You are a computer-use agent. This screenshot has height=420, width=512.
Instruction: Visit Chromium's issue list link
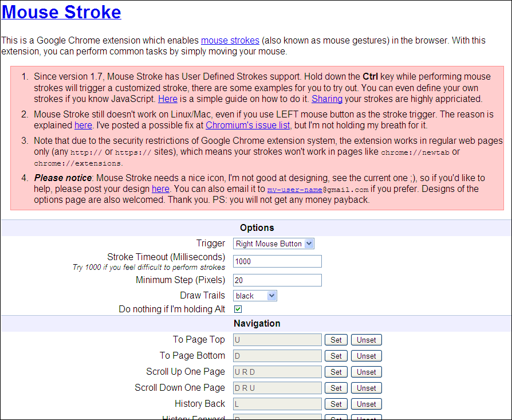click(247, 125)
